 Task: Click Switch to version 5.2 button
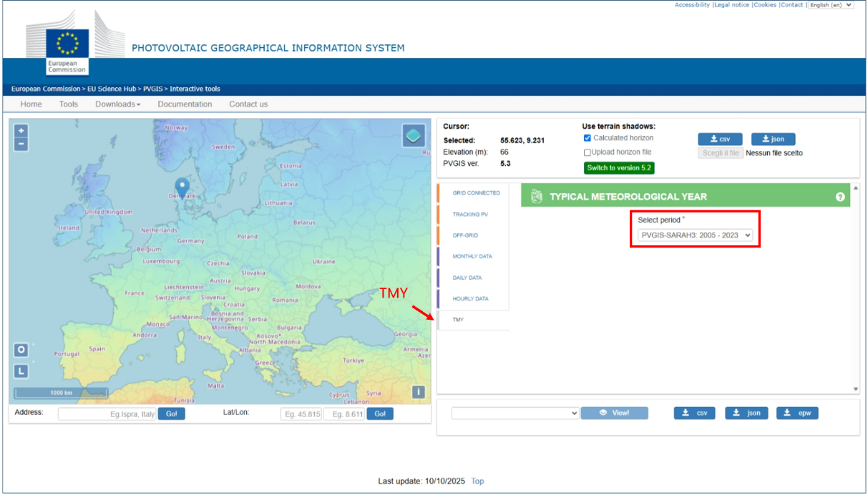pyautogui.click(x=619, y=168)
